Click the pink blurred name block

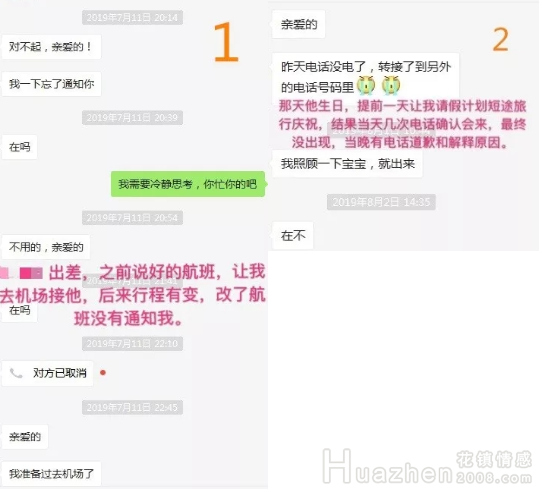point(21,273)
